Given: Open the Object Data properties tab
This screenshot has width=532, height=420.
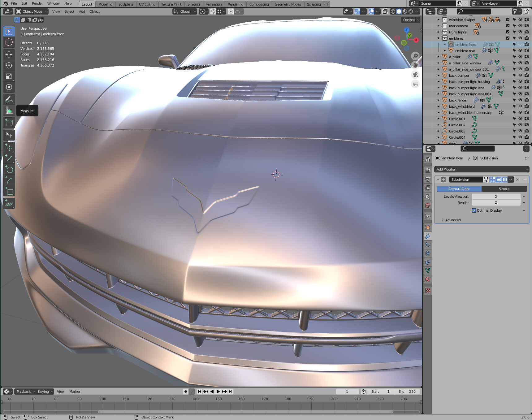Looking at the screenshot, I should (x=428, y=271).
